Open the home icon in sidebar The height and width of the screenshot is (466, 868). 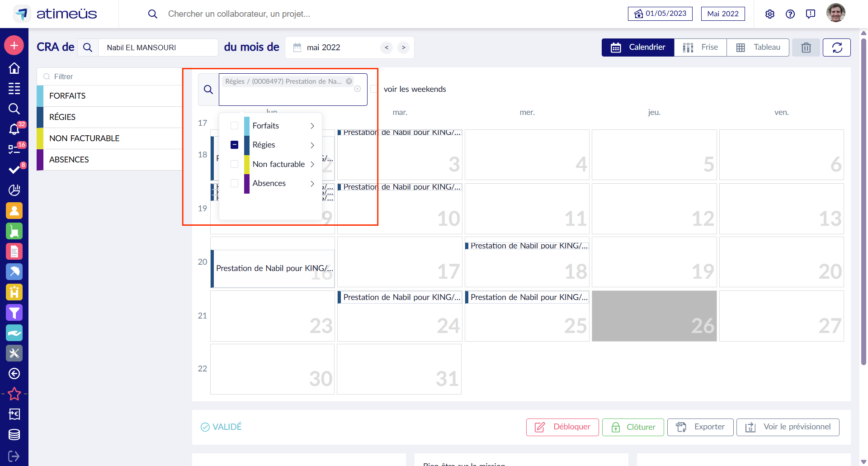14,68
